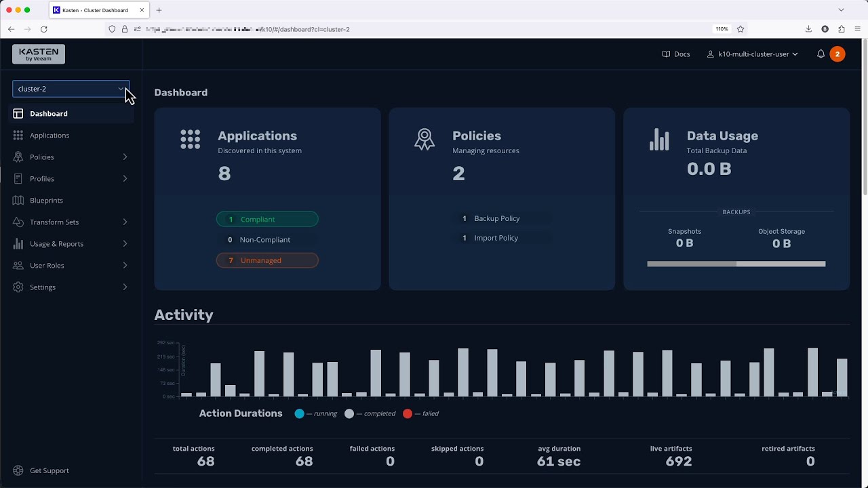Click the Blueprints map icon in sidebar
Image resolution: width=868 pixels, height=488 pixels.
(18, 201)
